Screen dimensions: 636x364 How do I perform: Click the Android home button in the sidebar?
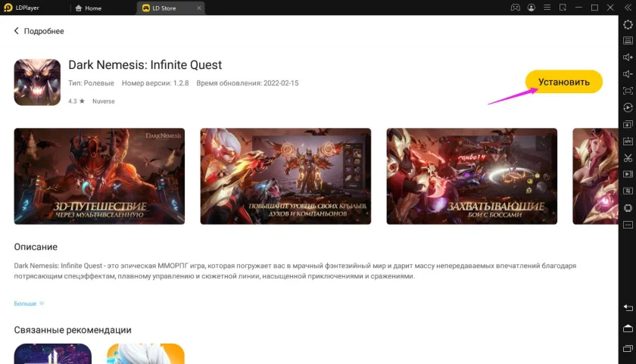point(628,328)
